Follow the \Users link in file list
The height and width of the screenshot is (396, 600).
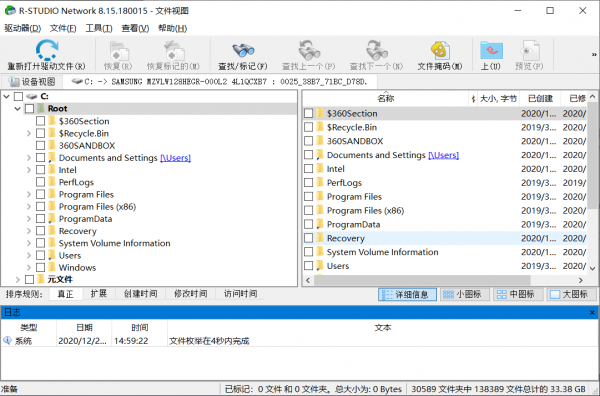pos(443,155)
